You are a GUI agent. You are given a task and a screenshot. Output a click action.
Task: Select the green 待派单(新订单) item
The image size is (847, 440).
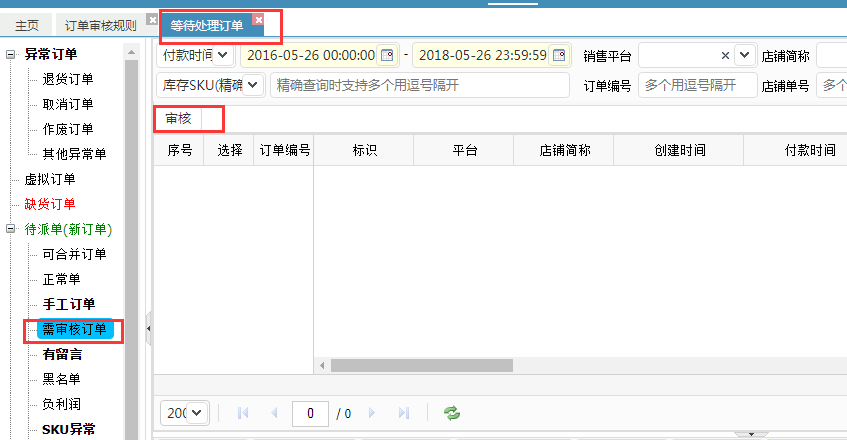click(x=68, y=229)
